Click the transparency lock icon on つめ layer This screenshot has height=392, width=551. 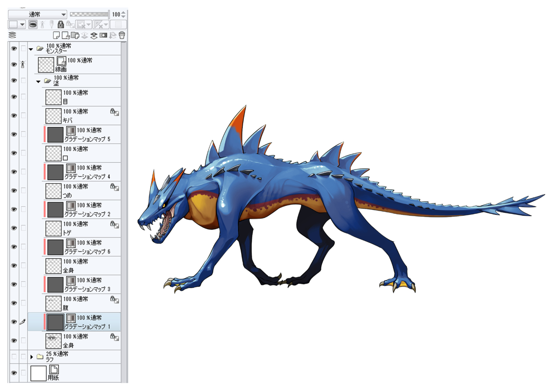(114, 187)
